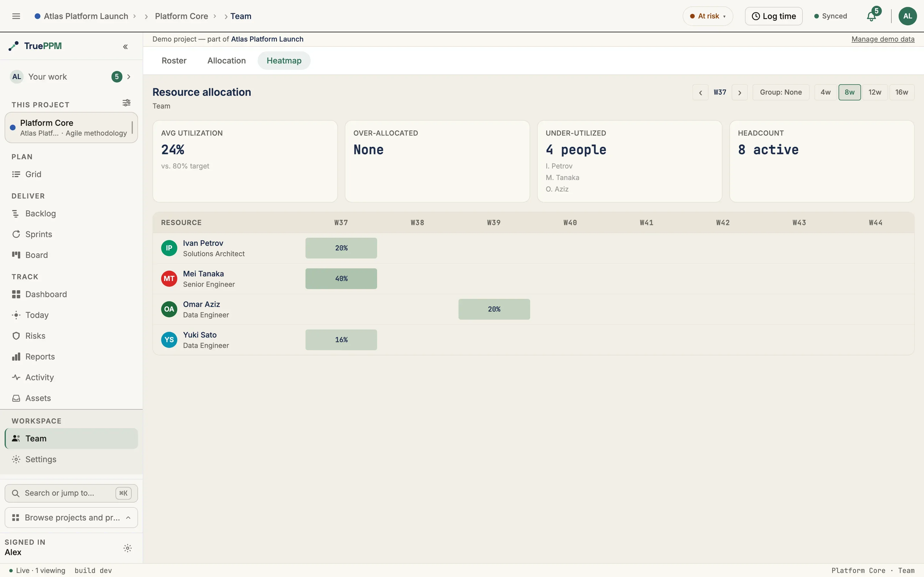Open Manage demo data link
924x577 pixels.
point(883,39)
